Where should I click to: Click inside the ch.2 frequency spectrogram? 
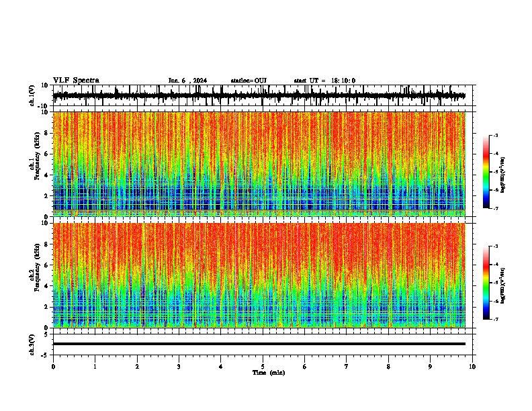pos(259,275)
